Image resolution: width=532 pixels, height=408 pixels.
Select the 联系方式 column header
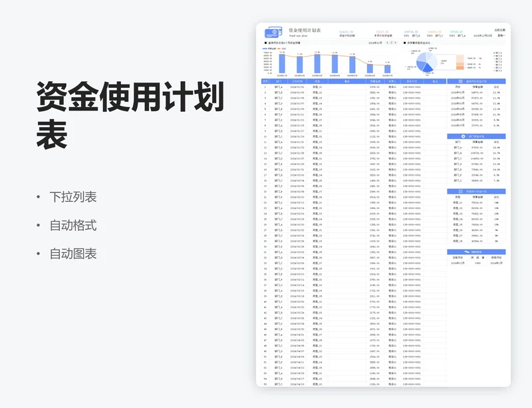pyautogui.click(x=412, y=81)
